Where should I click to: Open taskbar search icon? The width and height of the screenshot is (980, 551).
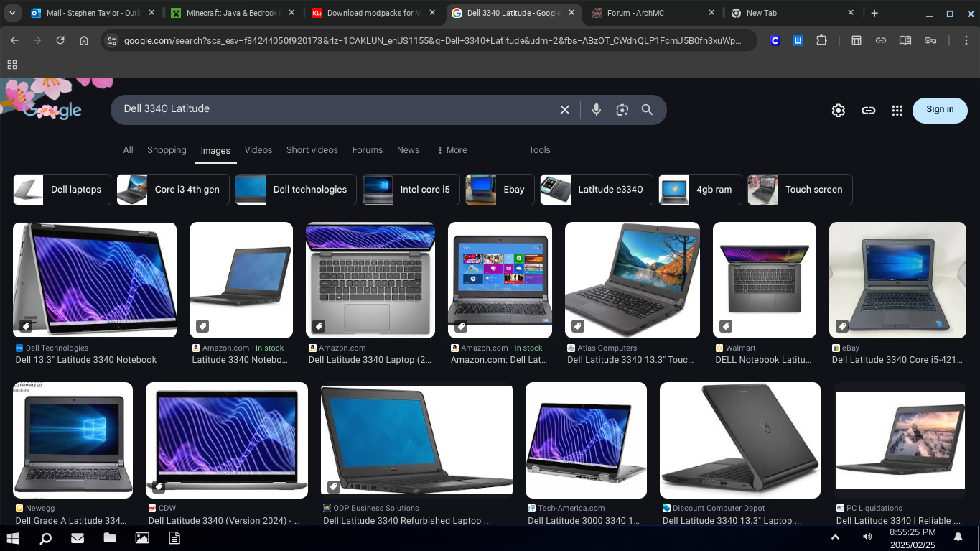pyautogui.click(x=45, y=537)
